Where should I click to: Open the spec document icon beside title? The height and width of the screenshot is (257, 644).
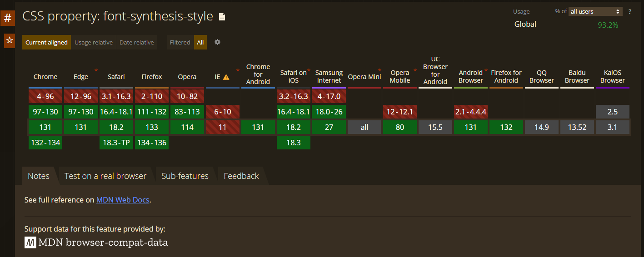pyautogui.click(x=222, y=17)
